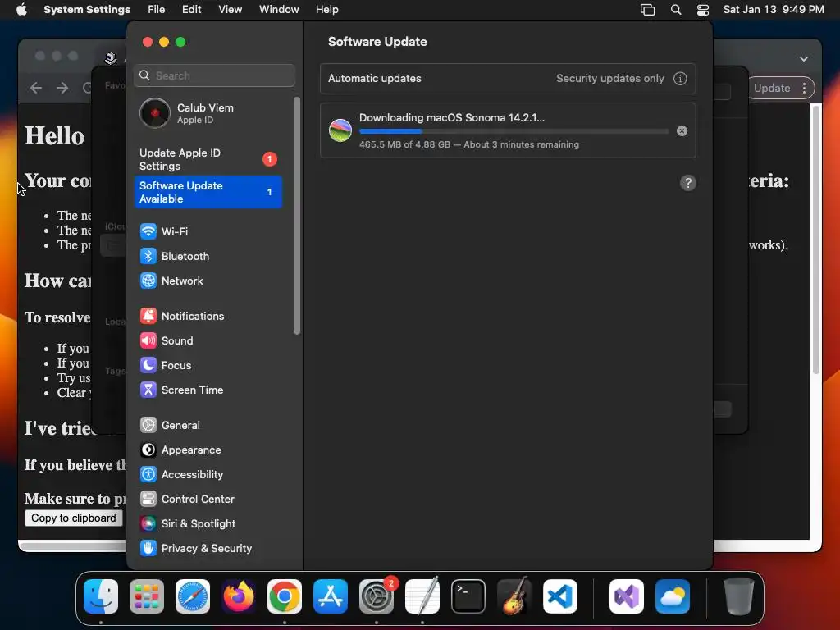Expand the browser tab list chevron
This screenshot has height=630, width=840.
(x=804, y=59)
